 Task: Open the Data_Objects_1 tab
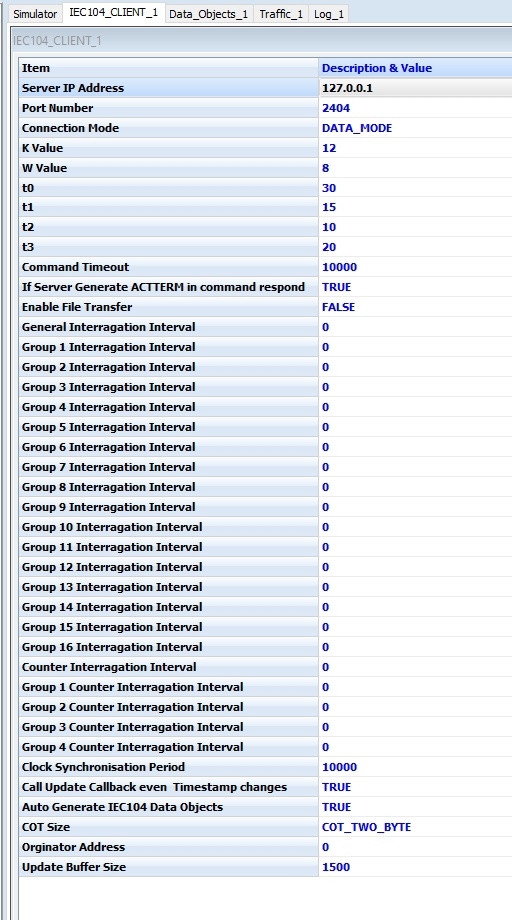(208, 14)
